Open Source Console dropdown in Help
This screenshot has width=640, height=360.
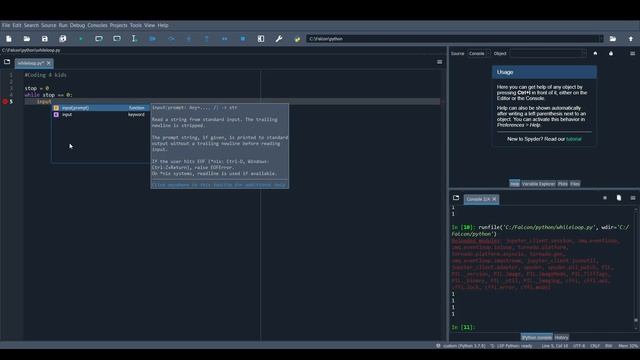479,53
